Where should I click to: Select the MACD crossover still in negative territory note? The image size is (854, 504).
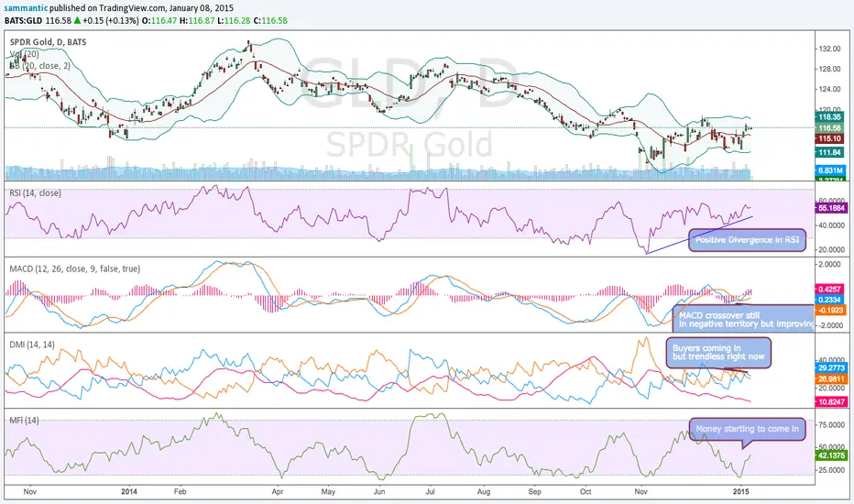coord(744,319)
